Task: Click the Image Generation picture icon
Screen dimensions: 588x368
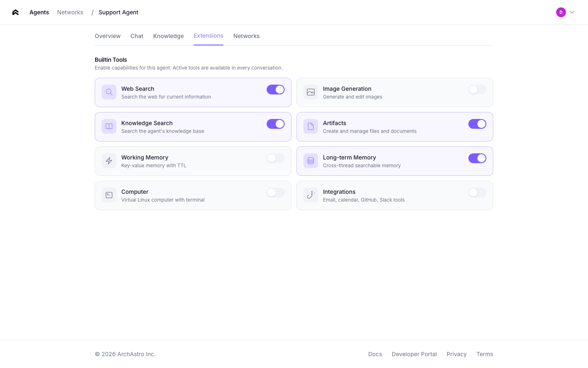Action: pos(311,92)
